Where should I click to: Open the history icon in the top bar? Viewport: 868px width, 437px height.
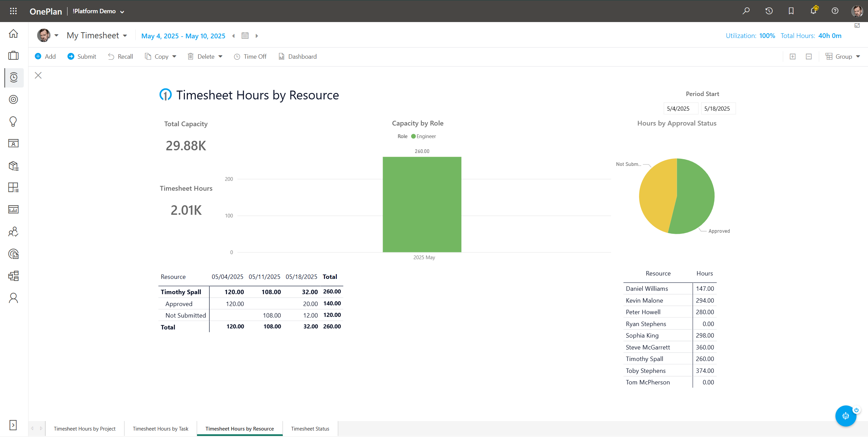coord(769,11)
